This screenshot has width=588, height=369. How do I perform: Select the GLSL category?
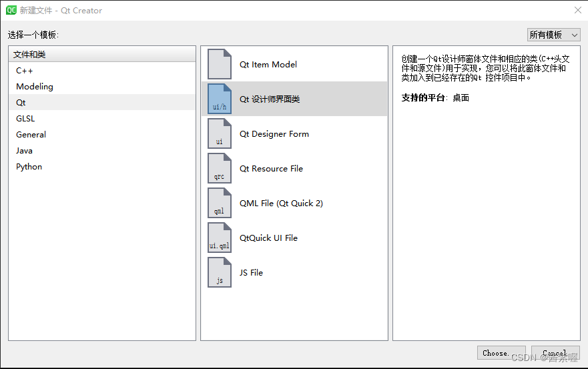point(102,119)
